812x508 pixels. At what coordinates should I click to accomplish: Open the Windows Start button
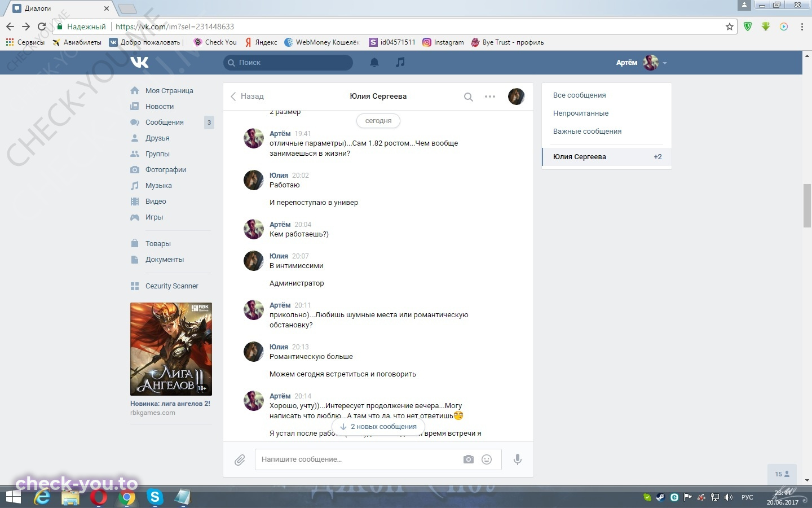tap(13, 497)
